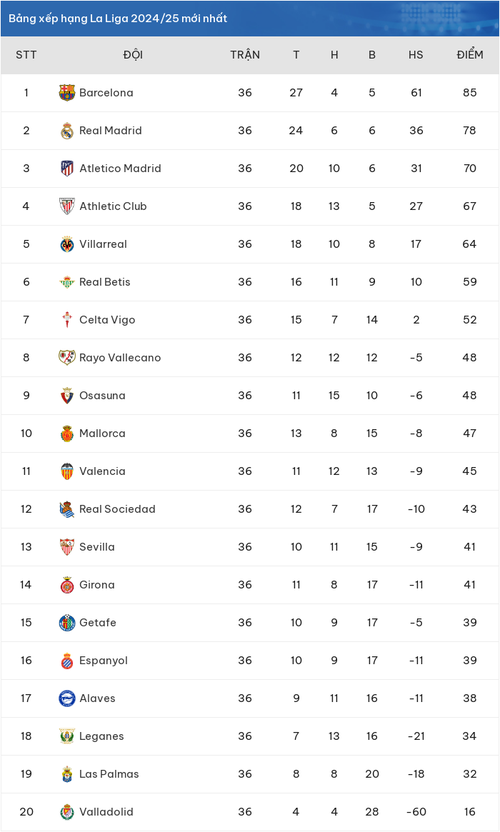Viewport: 500px width, 832px height.
Task: Select the Osasuna badge icon
Action: click(67, 395)
